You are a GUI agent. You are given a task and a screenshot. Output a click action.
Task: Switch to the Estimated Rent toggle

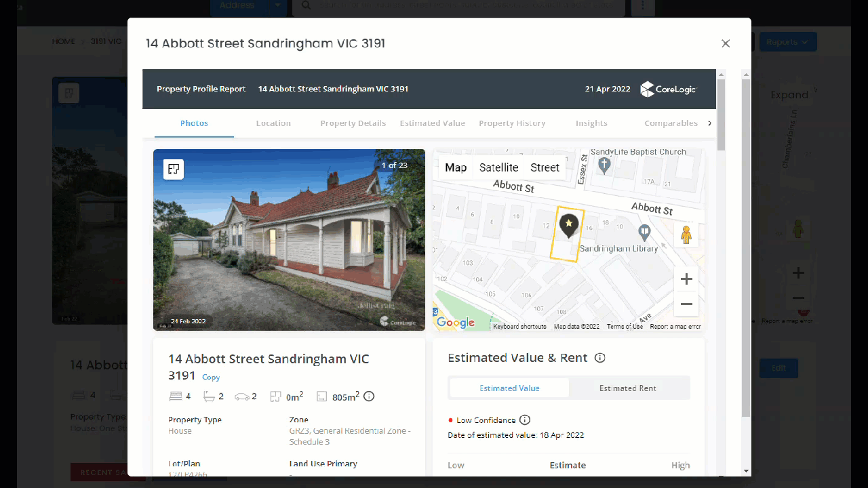628,388
